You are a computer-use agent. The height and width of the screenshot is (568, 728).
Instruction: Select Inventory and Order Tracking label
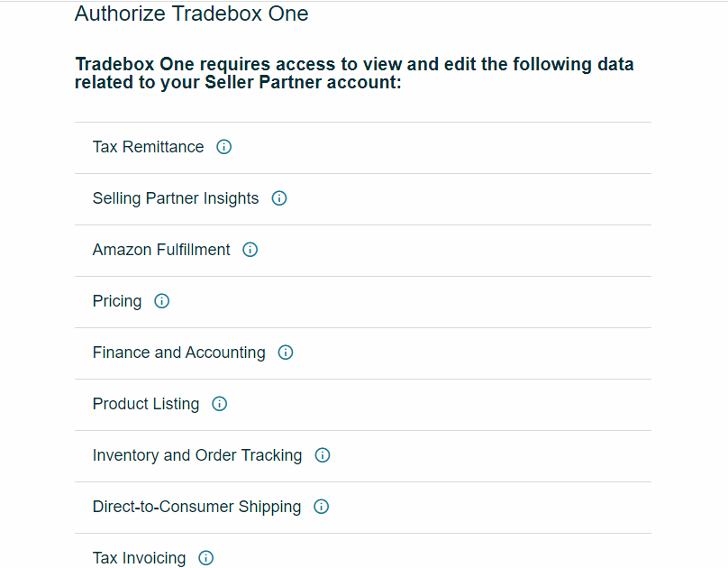[x=197, y=455]
